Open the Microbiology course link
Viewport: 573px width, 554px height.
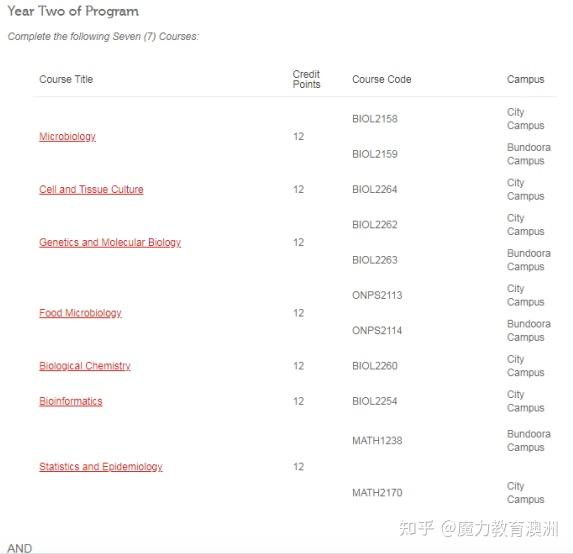68,137
